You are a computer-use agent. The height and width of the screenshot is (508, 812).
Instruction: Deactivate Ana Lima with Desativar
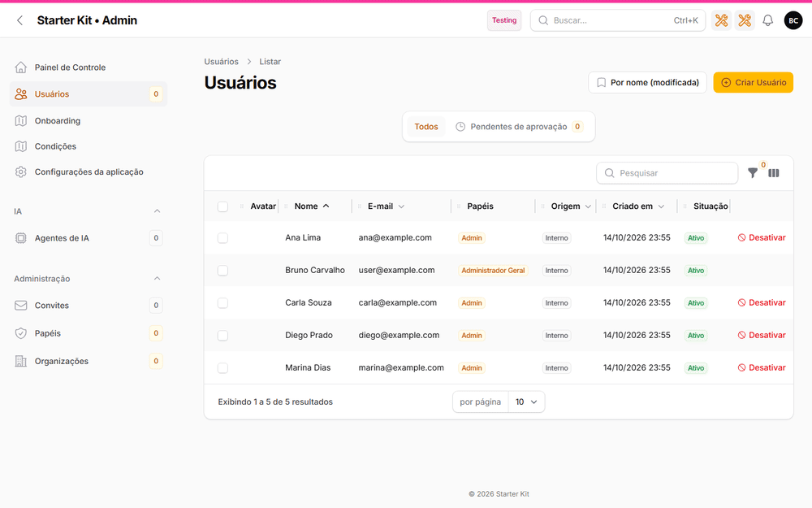point(762,237)
